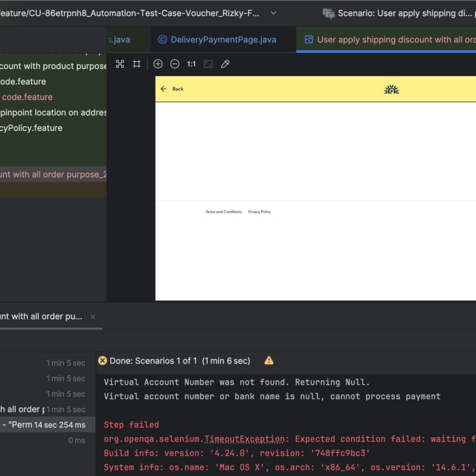Reset image to 1:1 actual size
This screenshot has height=476, width=476.
pos(191,64)
